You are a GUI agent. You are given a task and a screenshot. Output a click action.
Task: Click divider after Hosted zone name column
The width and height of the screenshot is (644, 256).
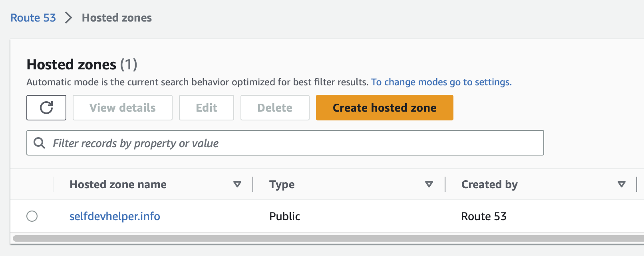(x=253, y=184)
